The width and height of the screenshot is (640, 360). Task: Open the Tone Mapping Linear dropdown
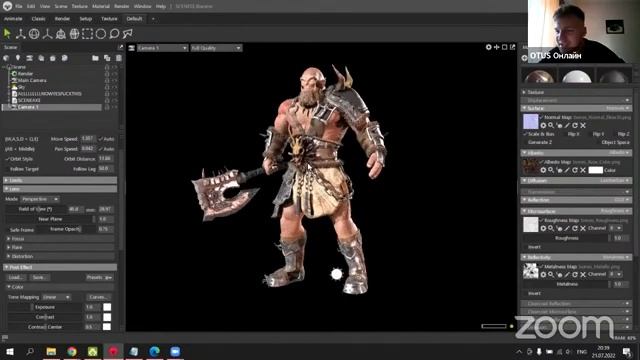click(x=56, y=297)
